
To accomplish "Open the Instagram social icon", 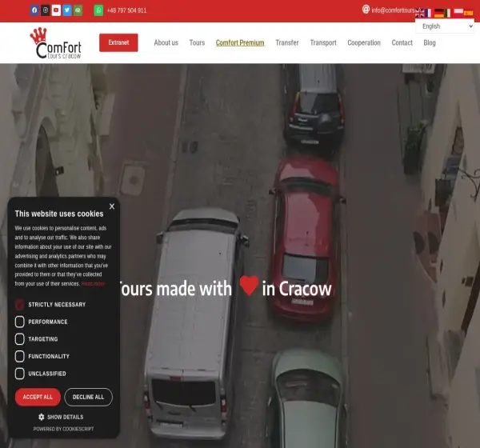I will pyautogui.click(x=46, y=10).
